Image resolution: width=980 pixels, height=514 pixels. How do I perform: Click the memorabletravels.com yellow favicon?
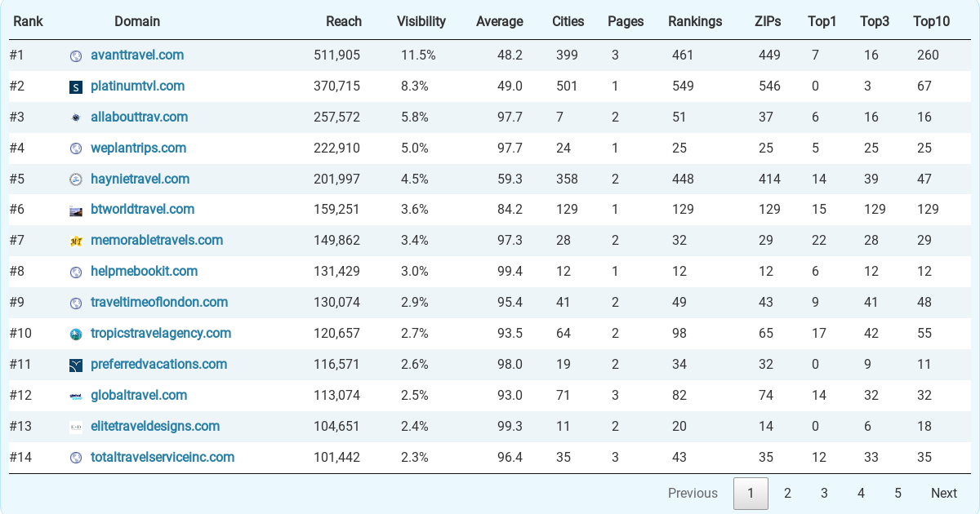coord(76,241)
